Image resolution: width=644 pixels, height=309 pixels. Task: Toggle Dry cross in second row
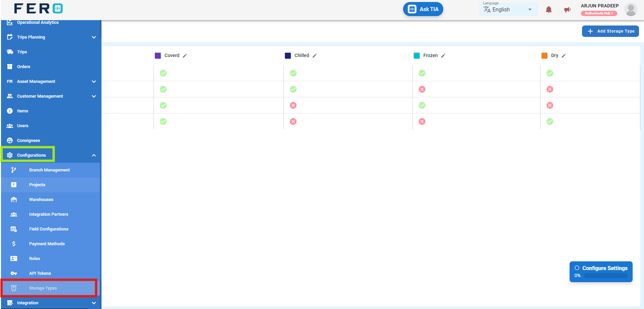[x=550, y=89]
